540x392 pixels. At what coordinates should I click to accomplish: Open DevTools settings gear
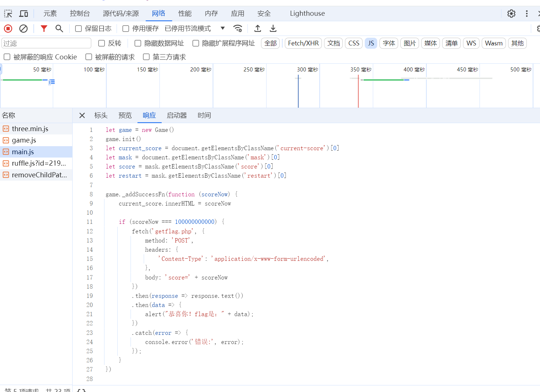tap(511, 14)
